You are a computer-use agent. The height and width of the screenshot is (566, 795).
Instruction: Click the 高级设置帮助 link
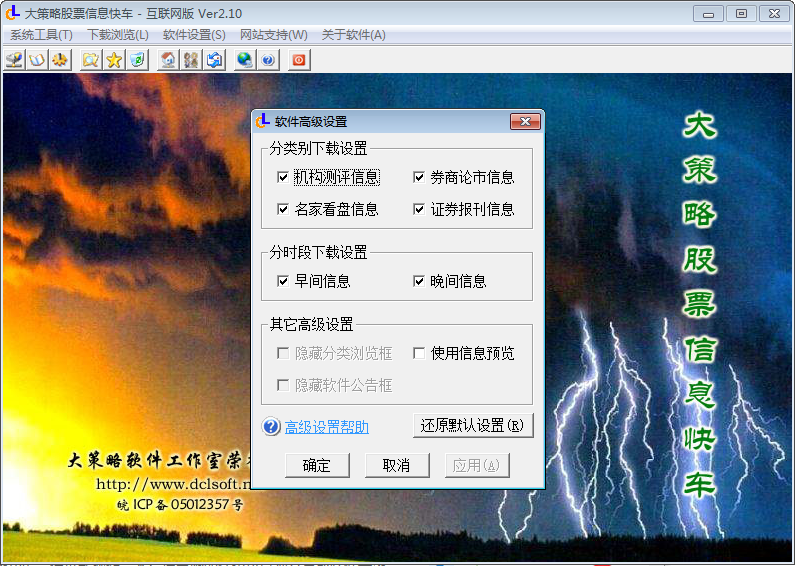[326, 428]
